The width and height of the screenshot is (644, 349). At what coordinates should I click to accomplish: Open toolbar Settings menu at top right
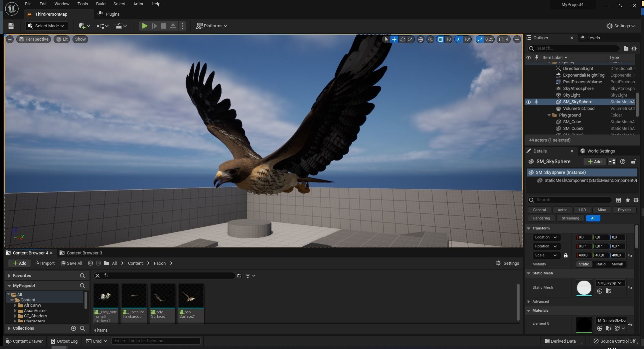point(620,26)
